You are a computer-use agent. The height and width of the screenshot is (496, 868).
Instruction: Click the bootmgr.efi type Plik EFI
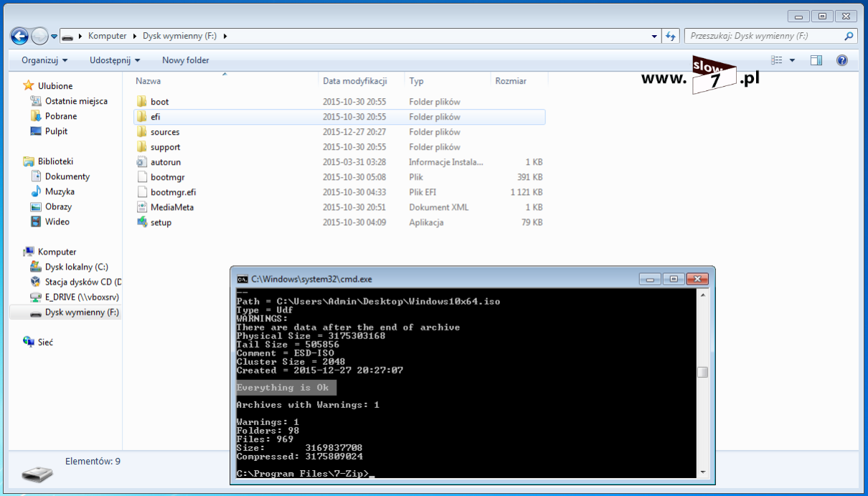[x=423, y=192]
